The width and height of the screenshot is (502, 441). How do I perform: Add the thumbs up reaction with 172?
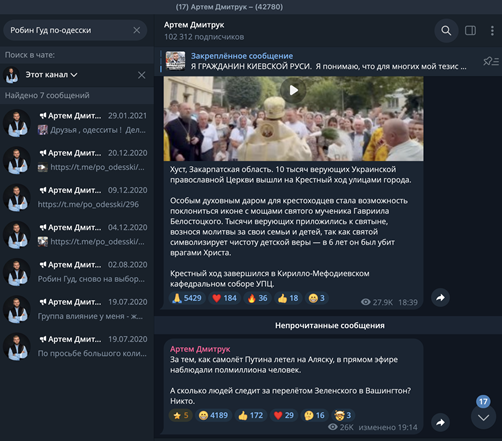[251, 415]
